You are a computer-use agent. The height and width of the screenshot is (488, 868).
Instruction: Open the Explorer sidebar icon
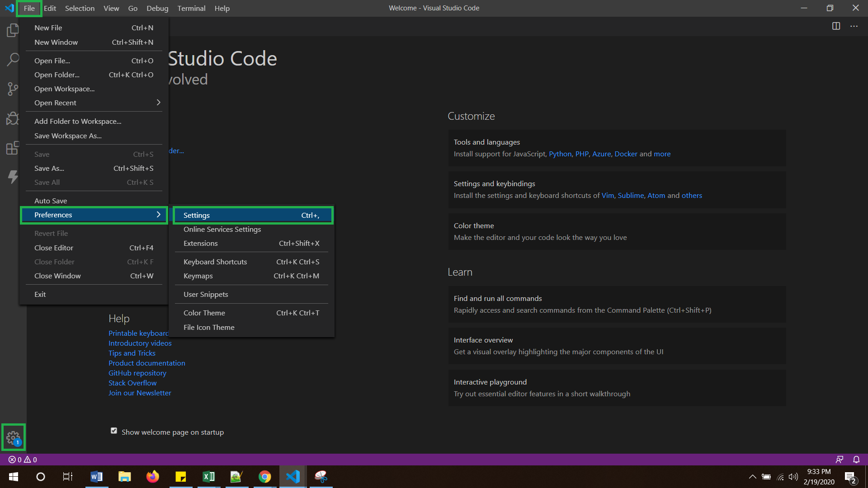point(12,30)
